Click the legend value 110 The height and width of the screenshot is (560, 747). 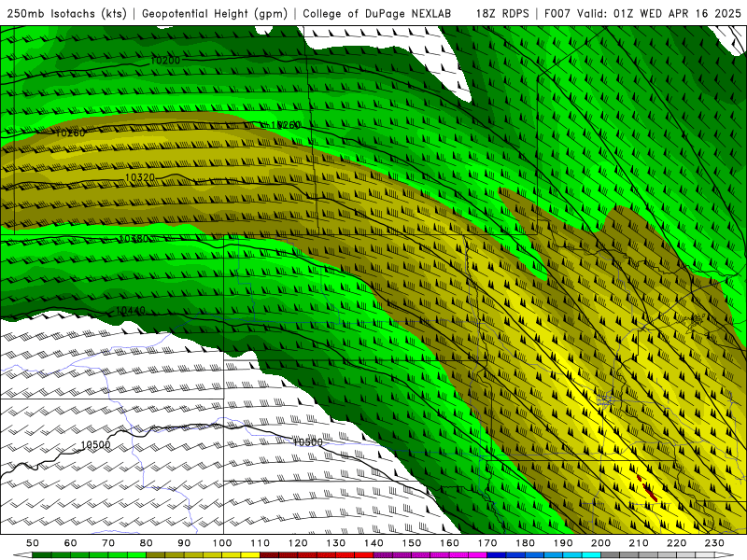click(x=261, y=543)
